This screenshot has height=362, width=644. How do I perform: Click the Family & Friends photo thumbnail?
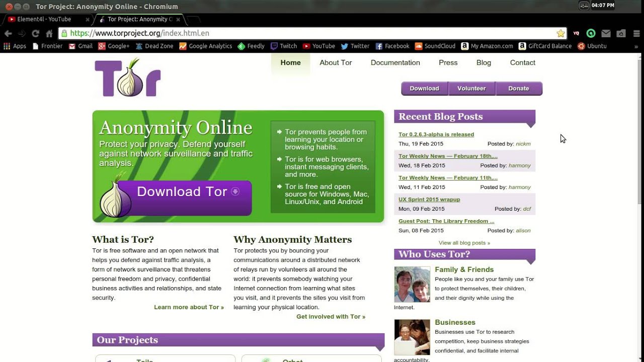(x=412, y=285)
